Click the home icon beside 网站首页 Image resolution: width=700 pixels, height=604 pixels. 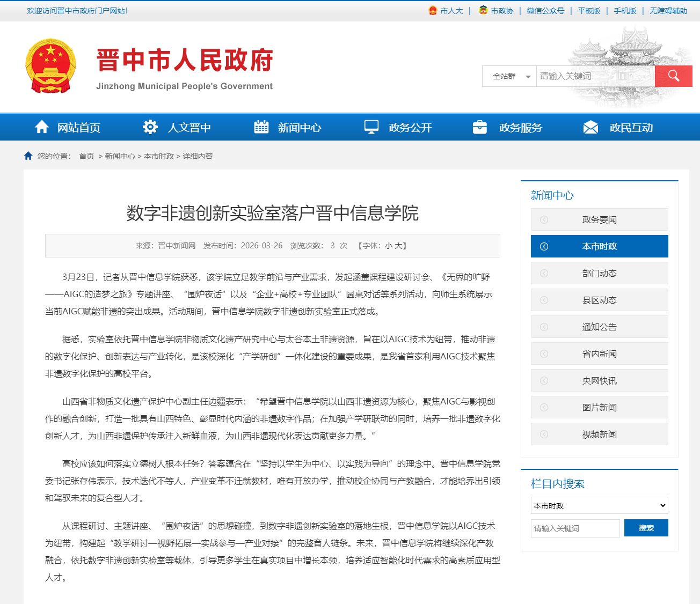point(41,127)
